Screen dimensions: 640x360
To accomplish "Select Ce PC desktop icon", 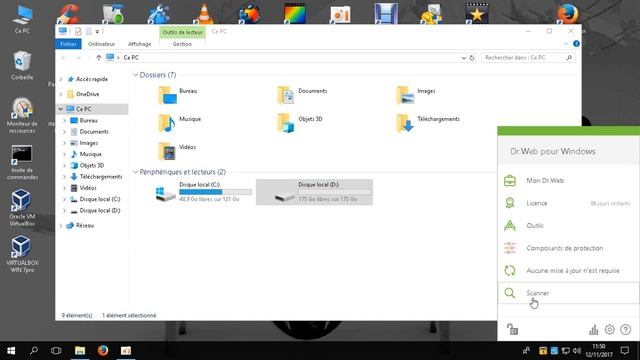I will (x=22, y=19).
